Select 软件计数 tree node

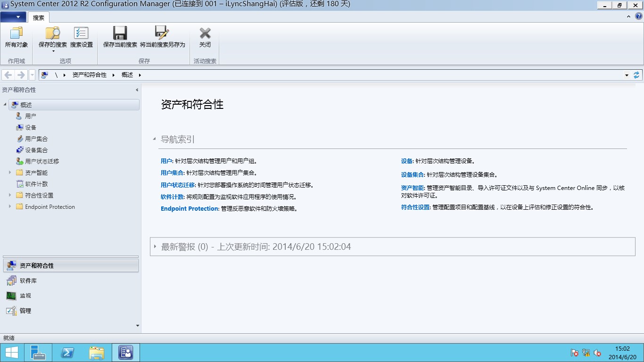(x=36, y=184)
